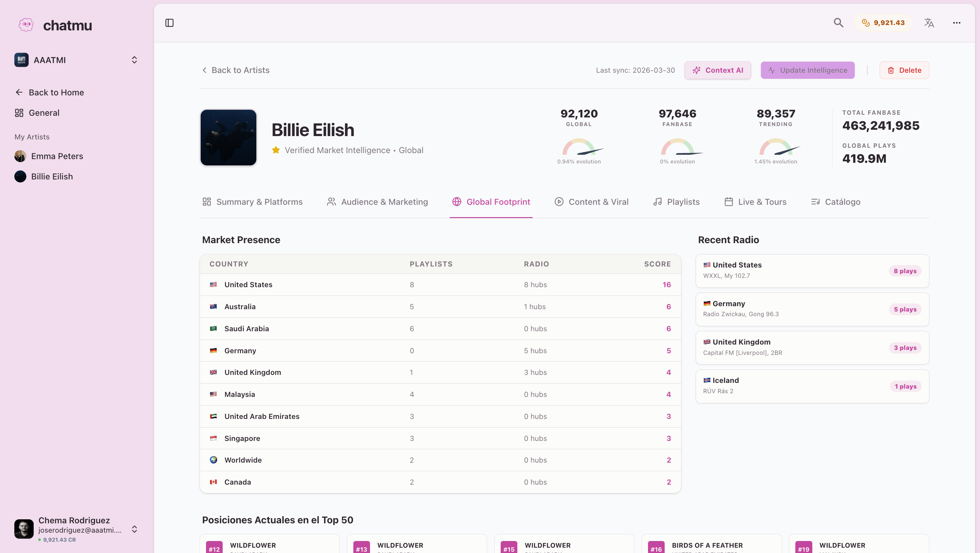Click the Back to Home arrow icon
This screenshot has height=553, width=980.
[19, 92]
